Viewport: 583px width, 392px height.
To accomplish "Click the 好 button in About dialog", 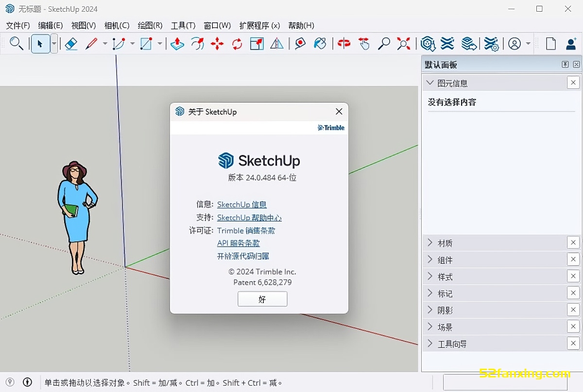I will click(x=262, y=299).
